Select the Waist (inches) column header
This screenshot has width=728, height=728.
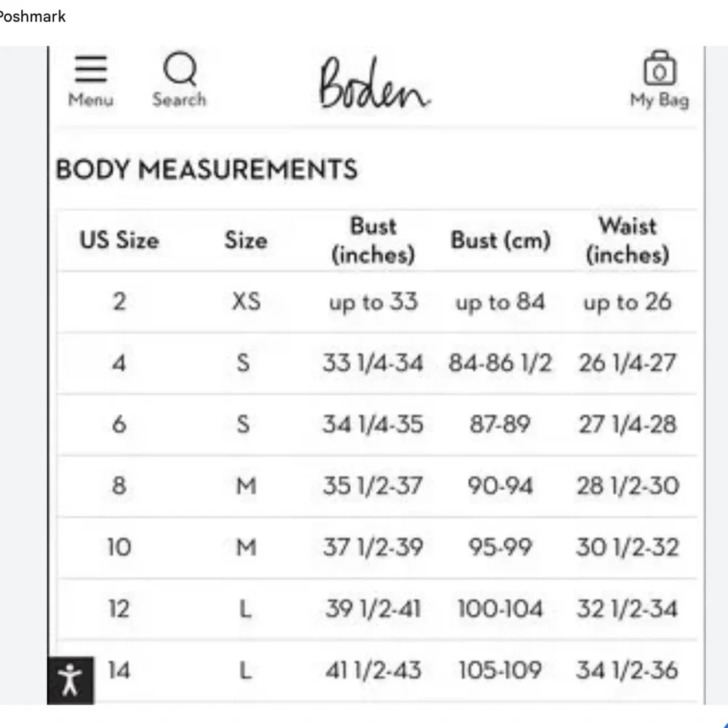[x=627, y=240]
